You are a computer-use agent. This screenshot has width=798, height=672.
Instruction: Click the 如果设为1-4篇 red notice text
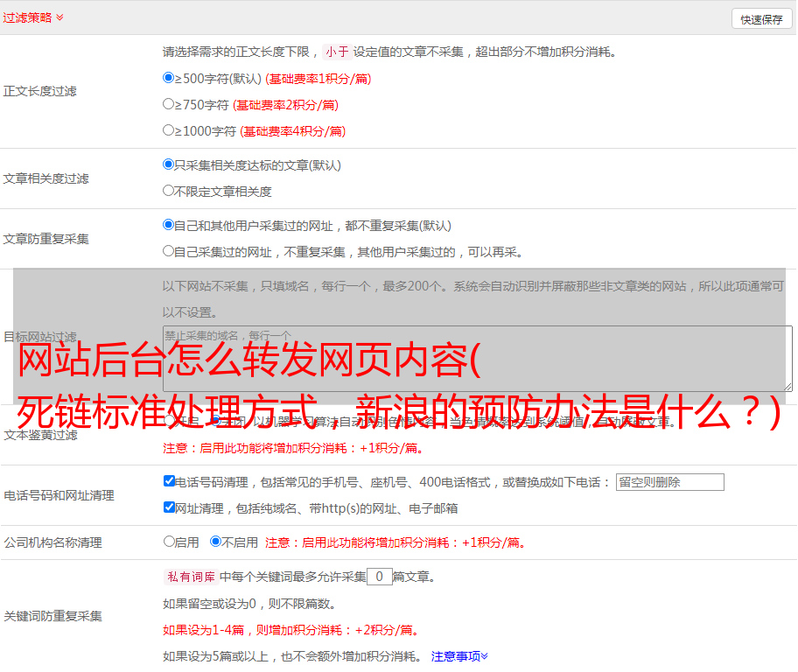point(291,630)
